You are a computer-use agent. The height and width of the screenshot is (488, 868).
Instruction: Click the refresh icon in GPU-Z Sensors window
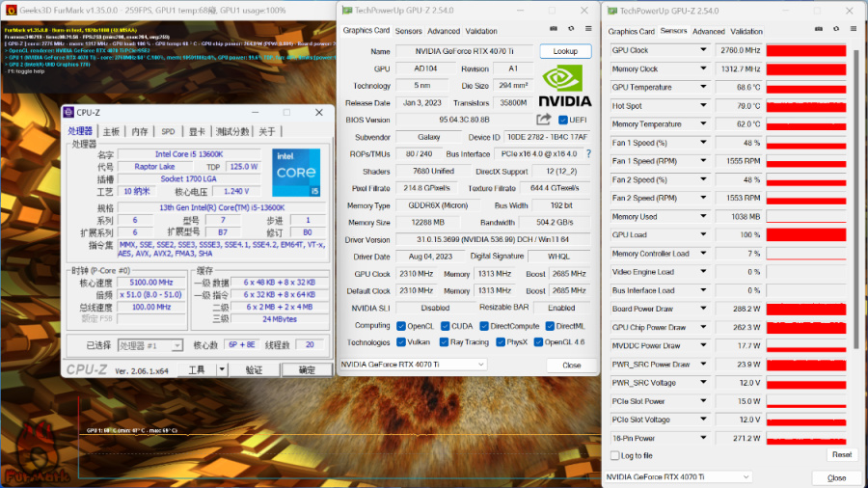coord(836,29)
